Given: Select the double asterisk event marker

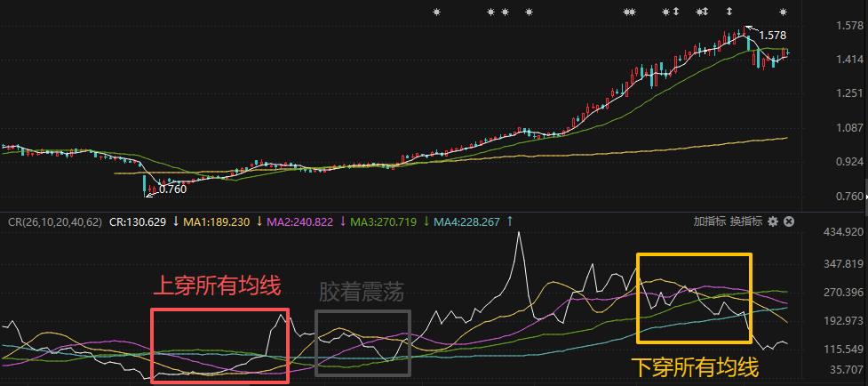Looking at the screenshot, I should (630, 12).
